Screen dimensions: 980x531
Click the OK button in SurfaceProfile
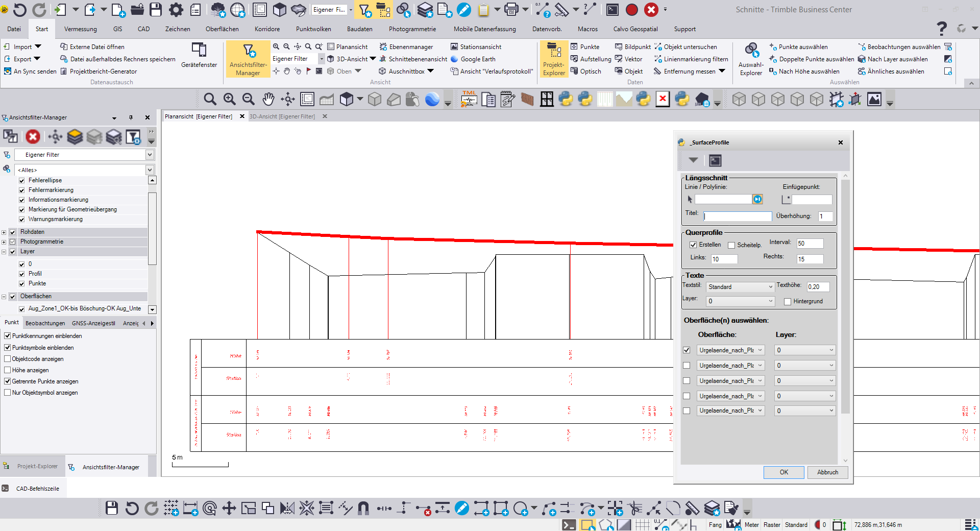784,472
